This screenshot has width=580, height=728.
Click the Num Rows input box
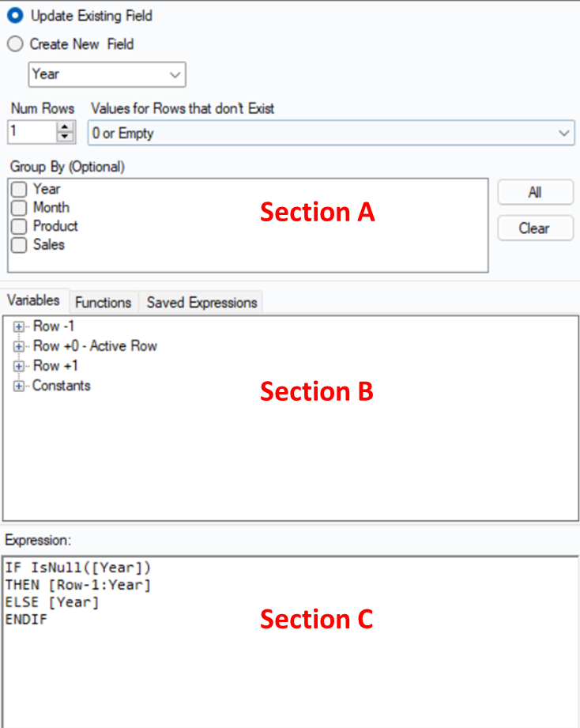point(32,132)
